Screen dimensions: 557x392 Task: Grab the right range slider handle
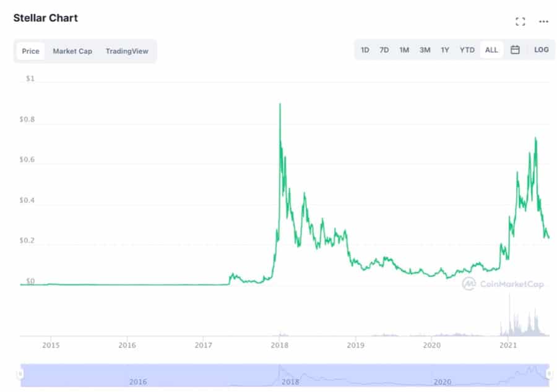pyautogui.click(x=549, y=374)
